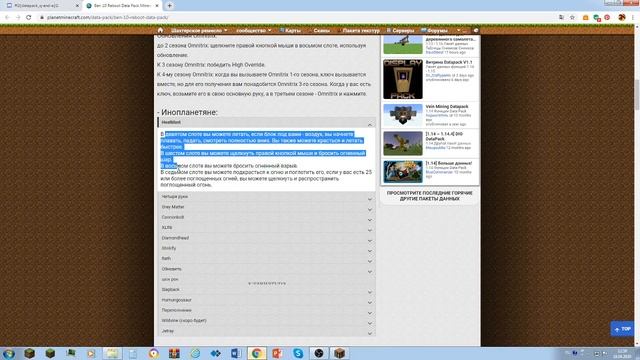Open Google Chrome in the taskbar
This screenshot has height=360, width=640.
[256, 353]
